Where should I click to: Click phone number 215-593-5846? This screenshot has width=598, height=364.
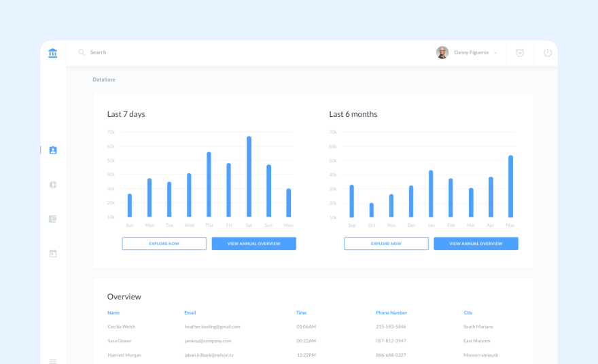tap(391, 327)
